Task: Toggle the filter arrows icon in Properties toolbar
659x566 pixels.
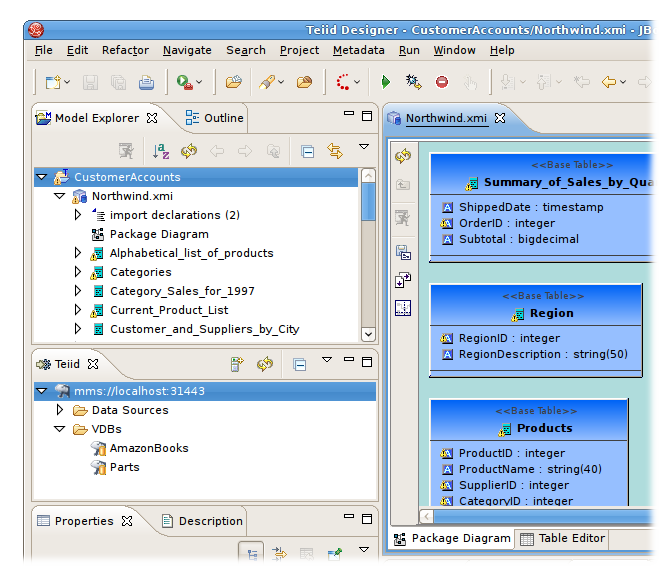Action: pyautogui.click(x=279, y=553)
